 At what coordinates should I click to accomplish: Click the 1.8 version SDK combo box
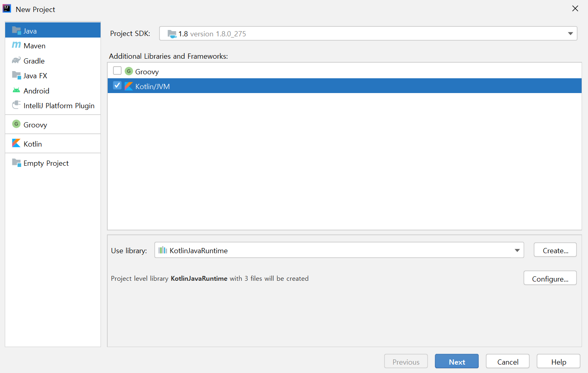click(x=368, y=34)
